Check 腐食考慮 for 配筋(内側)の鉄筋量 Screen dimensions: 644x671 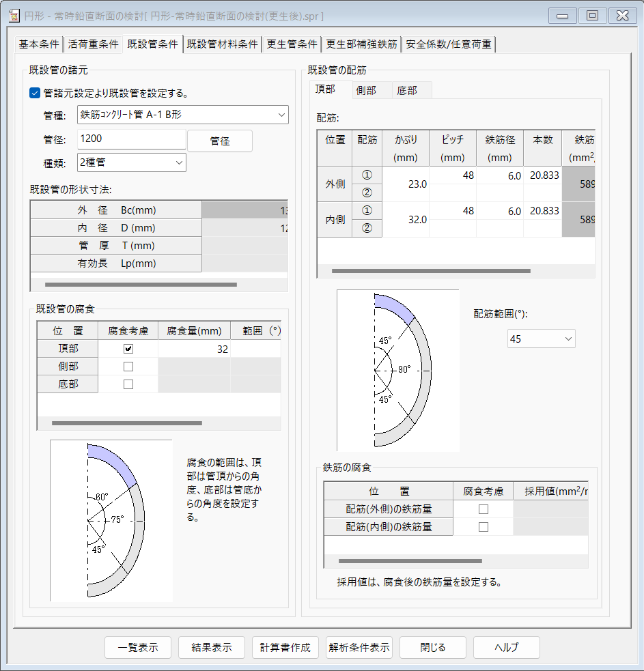click(484, 527)
